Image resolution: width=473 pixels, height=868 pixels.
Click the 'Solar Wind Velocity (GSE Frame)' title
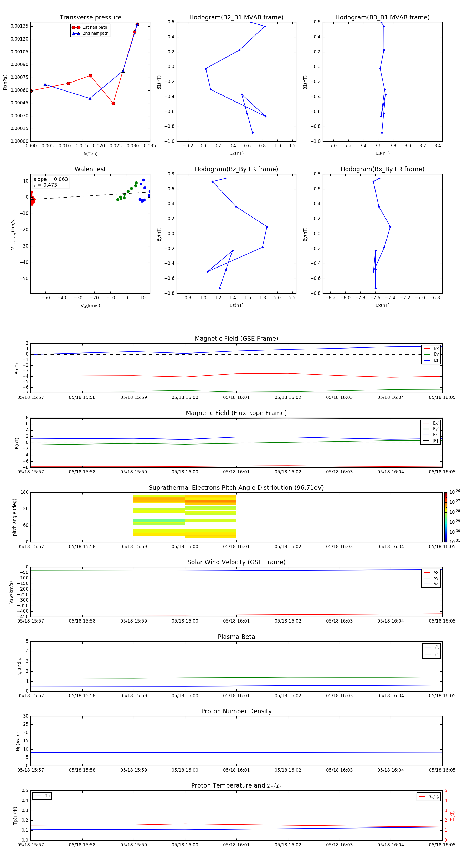click(x=236, y=562)
